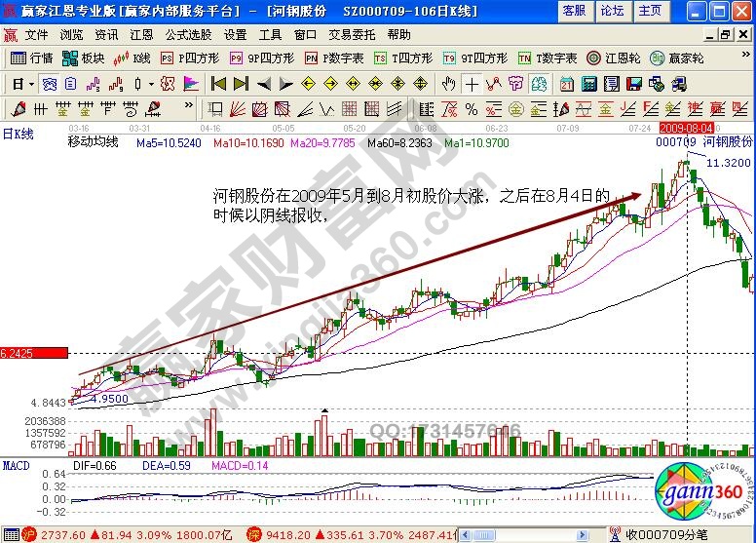Toggle the teal 线 line-display button

pos(539,84)
